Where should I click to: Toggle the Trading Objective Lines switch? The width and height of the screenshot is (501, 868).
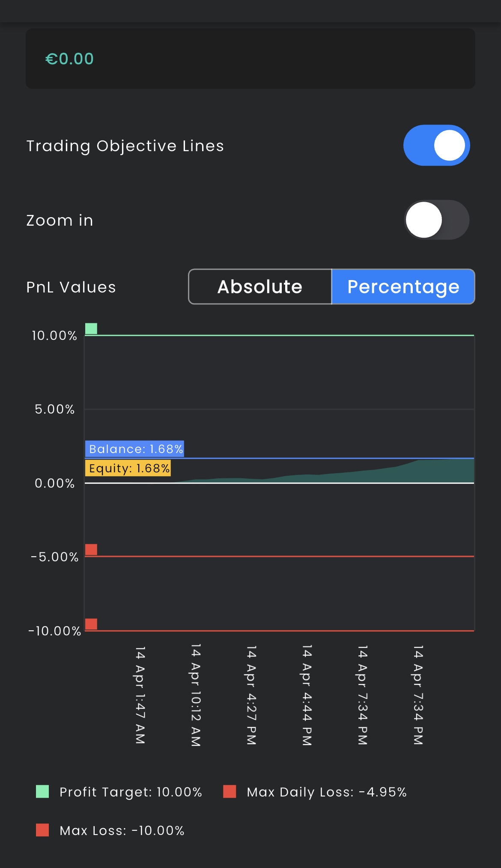pos(436,145)
